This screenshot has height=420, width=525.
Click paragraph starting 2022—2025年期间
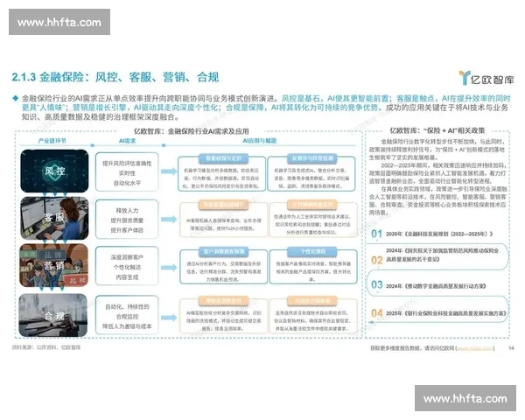[x=437, y=173]
